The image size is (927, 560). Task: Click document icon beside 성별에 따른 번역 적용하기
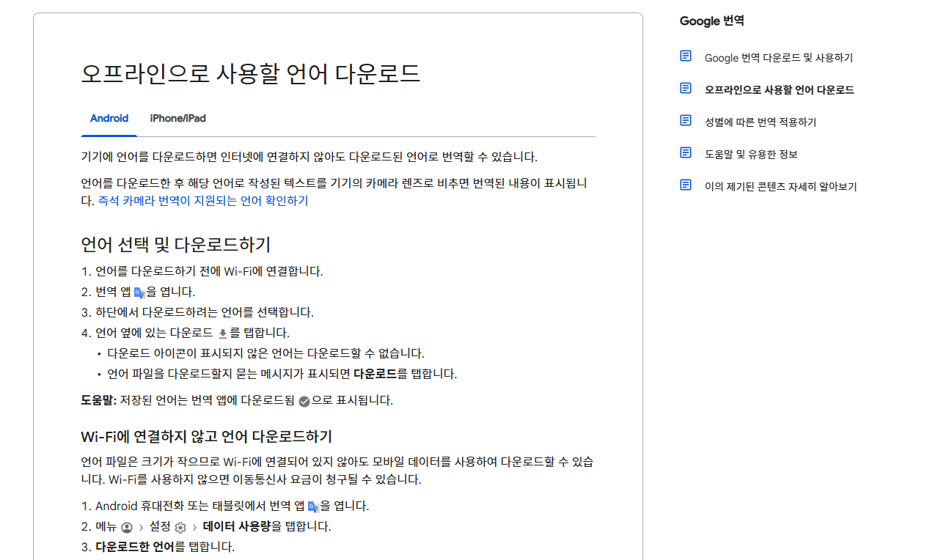(686, 121)
